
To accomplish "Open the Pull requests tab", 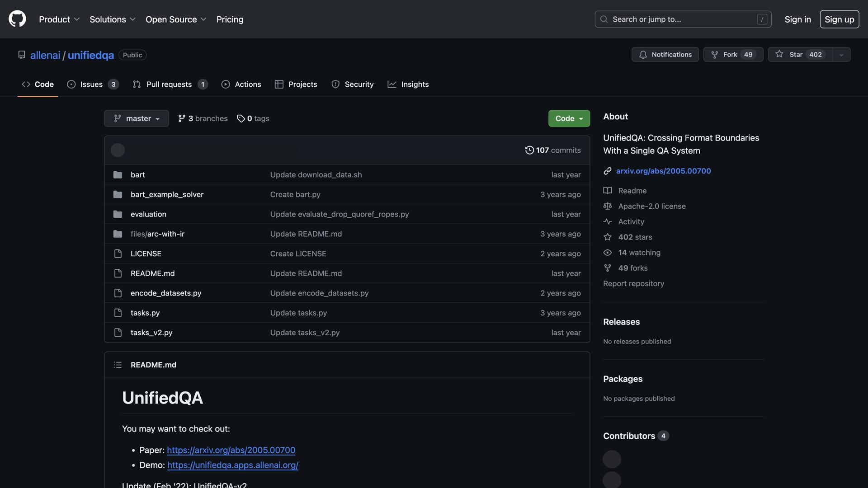I will [169, 84].
